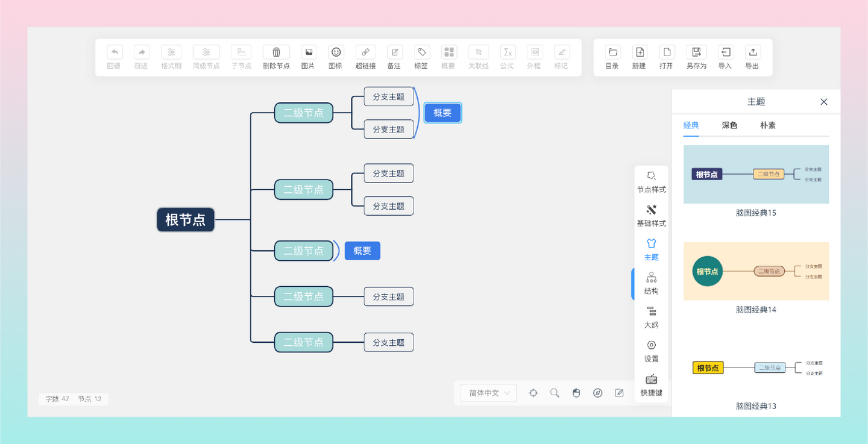Viewport: 868px width, 444px height.
Task: Insert a summary with the 概要 toolbar icon
Action: (448, 57)
